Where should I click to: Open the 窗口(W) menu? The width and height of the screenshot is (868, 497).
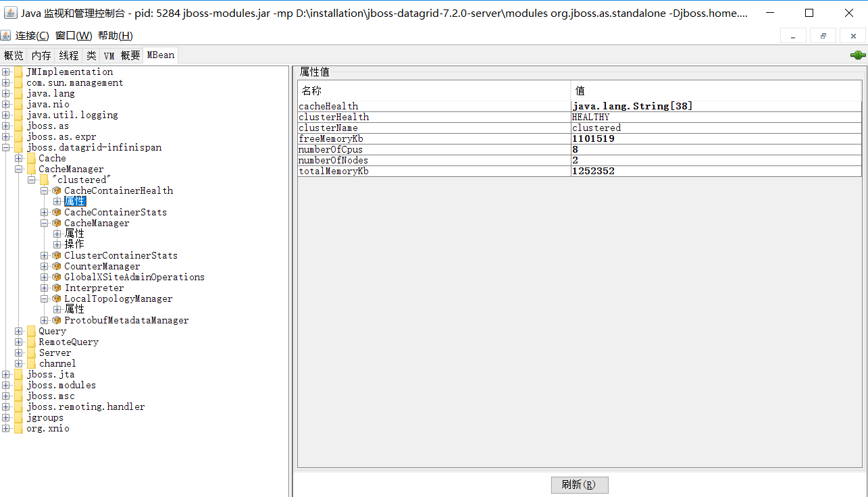click(74, 36)
